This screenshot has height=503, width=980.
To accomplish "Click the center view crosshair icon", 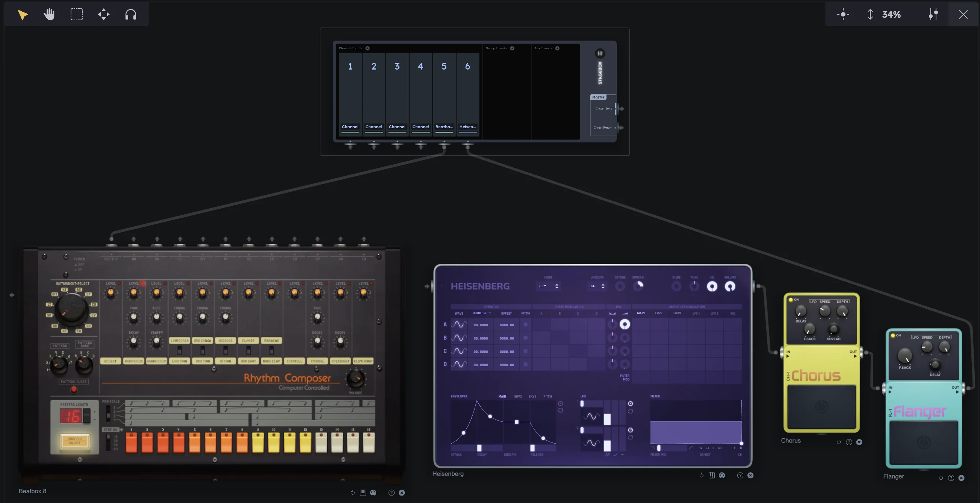I will 843,14.
